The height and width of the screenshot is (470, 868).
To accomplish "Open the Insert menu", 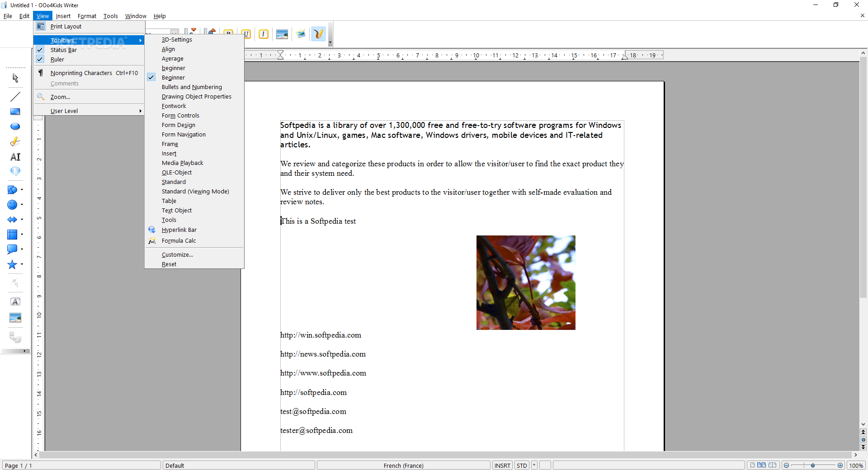I will (x=63, y=16).
